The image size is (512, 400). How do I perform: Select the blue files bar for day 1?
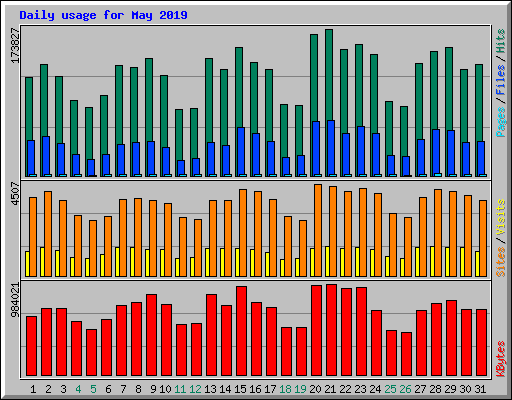pyautogui.click(x=31, y=158)
